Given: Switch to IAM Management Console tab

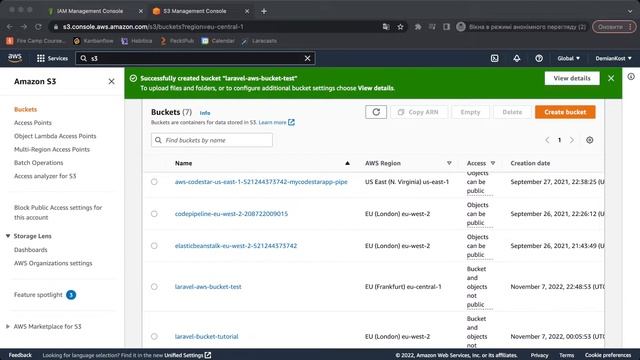Looking at the screenshot, I should point(90,11).
